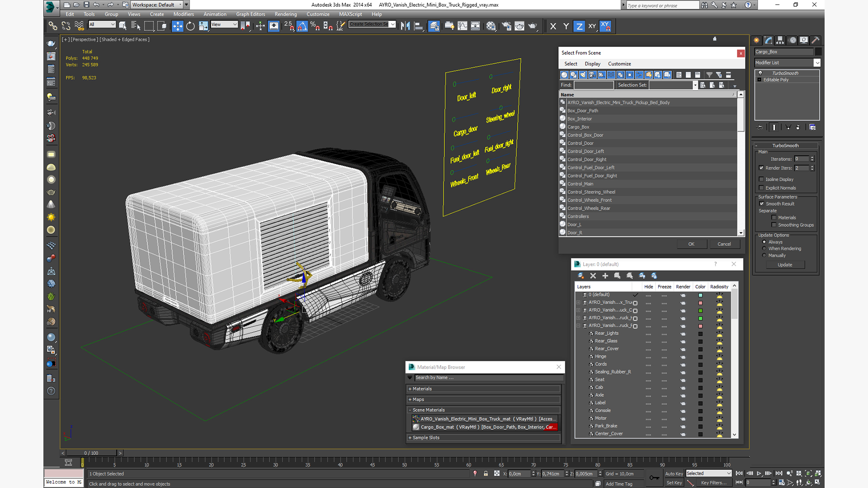Open Display menu in Select From Scene
The image size is (868, 488).
point(592,64)
